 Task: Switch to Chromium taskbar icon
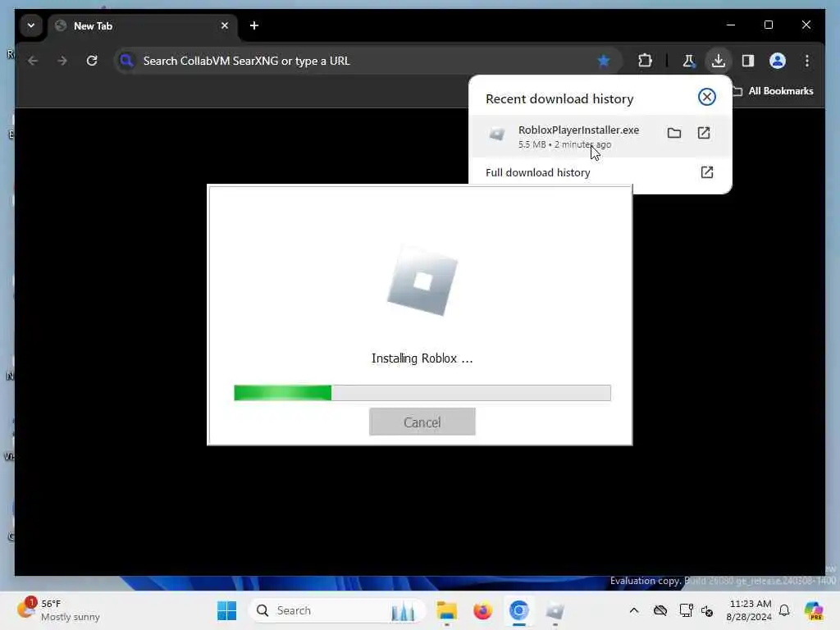[x=518, y=610]
